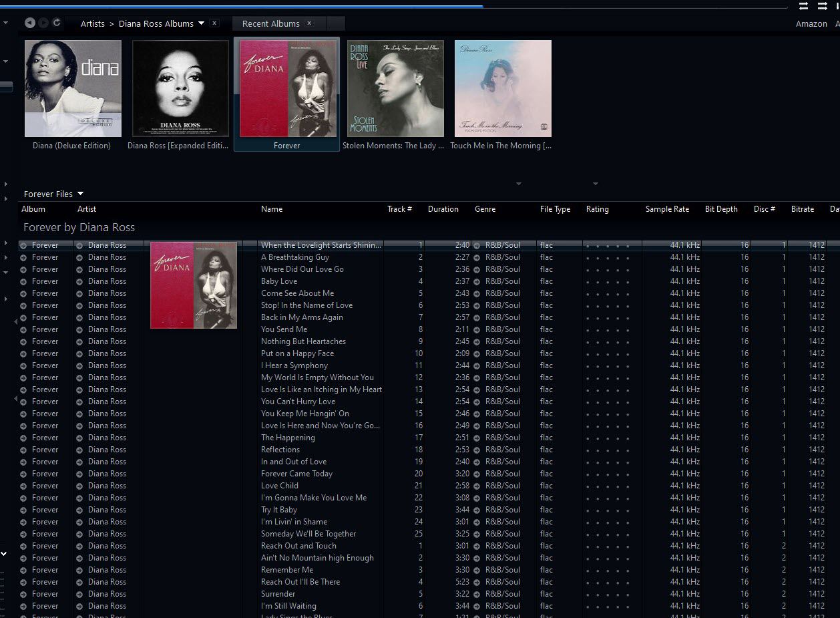840x618 pixels.
Task: Click artist arrow icon in 'Try It Baby' row
Action: (79, 510)
